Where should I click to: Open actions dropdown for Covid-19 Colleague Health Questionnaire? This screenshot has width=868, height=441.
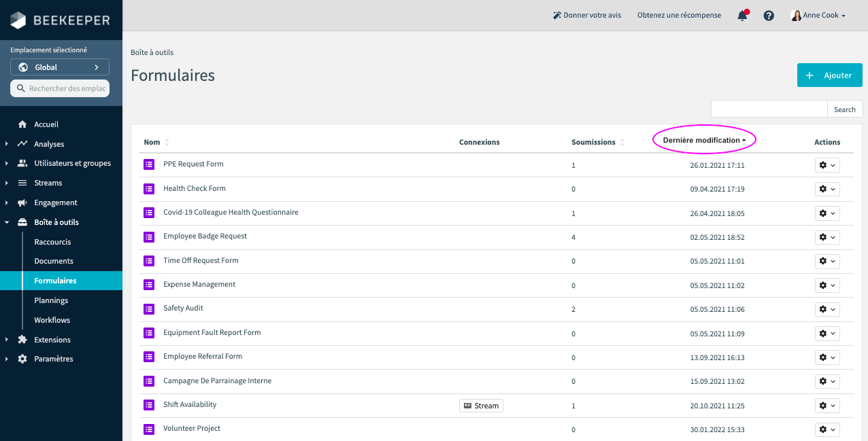point(827,213)
